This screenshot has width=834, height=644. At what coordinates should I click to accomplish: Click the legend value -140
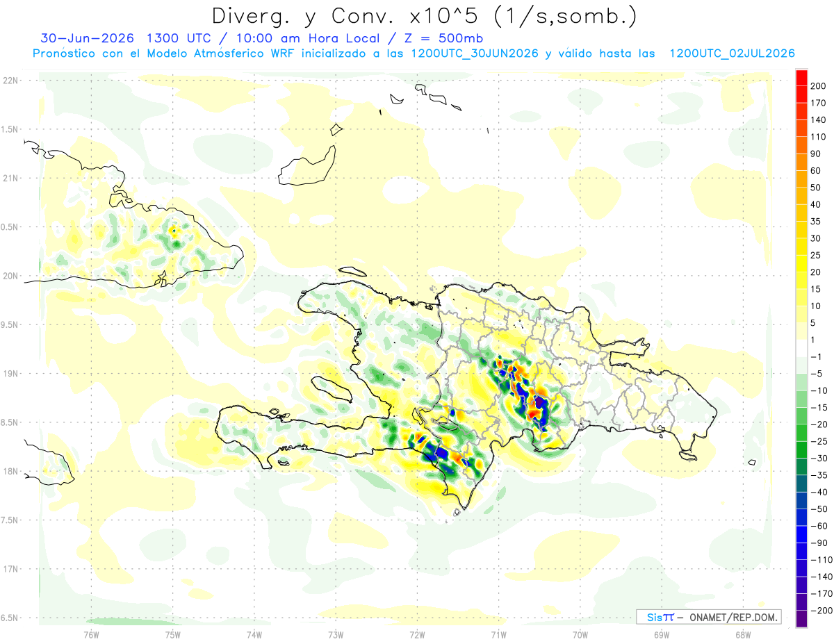(821, 577)
